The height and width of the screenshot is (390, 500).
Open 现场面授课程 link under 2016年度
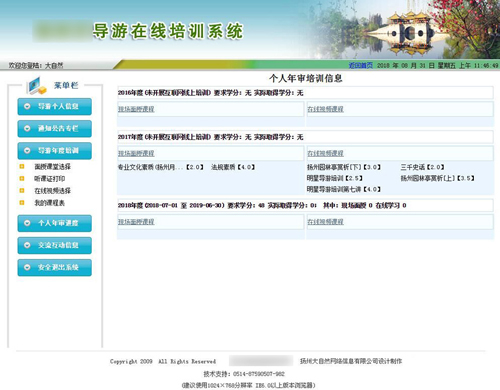(136, 109)
